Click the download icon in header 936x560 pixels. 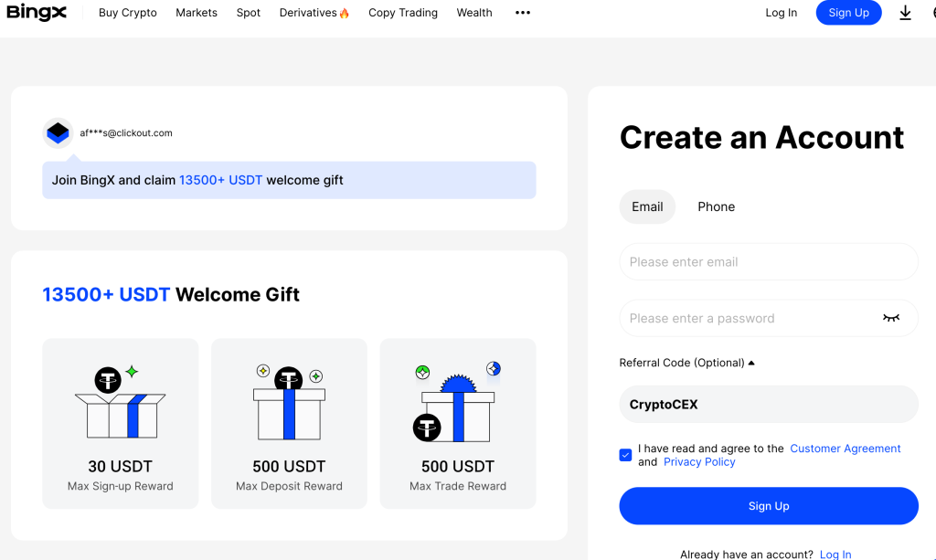[x=905, y=13]
